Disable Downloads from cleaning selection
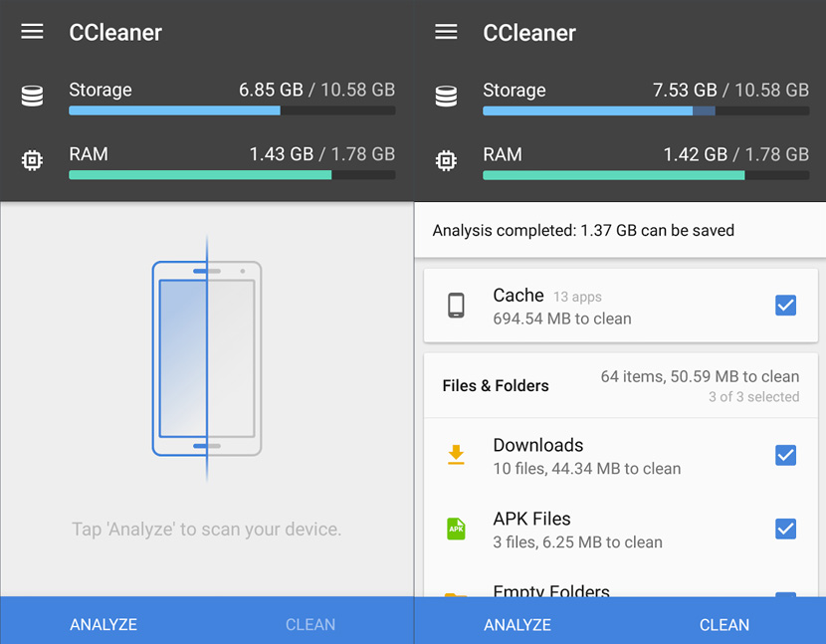 (x=785, y=455)
